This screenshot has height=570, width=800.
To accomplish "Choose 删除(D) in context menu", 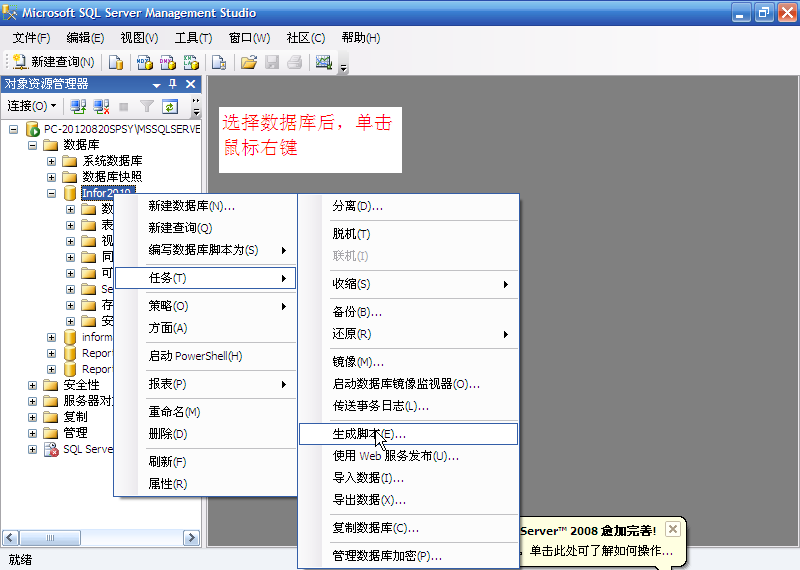I will click(206, 434).
